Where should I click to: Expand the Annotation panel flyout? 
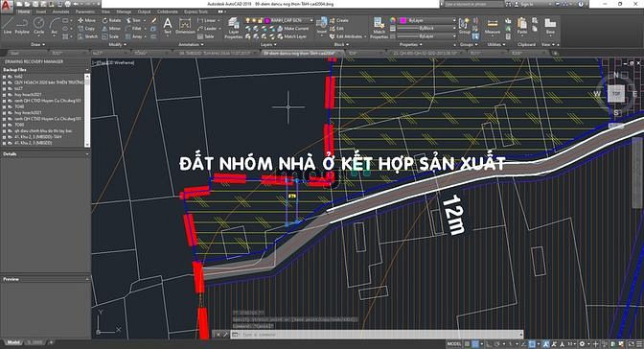(x=191, y=44)
